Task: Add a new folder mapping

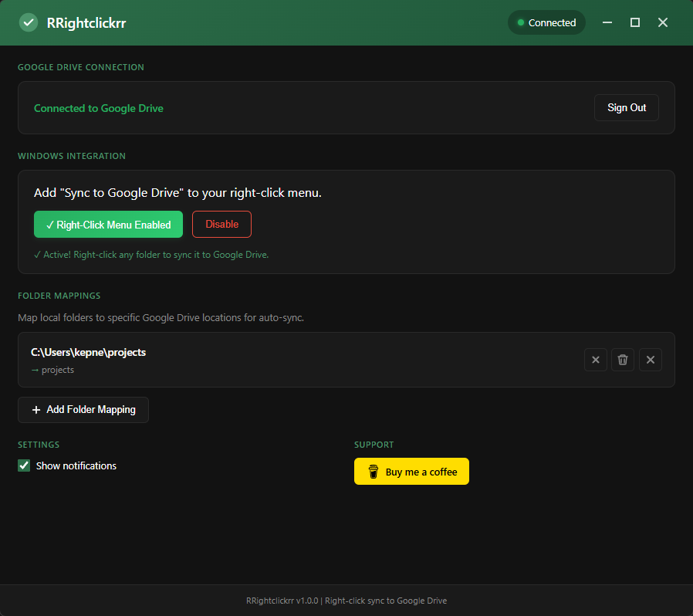Action: [83, 410]
